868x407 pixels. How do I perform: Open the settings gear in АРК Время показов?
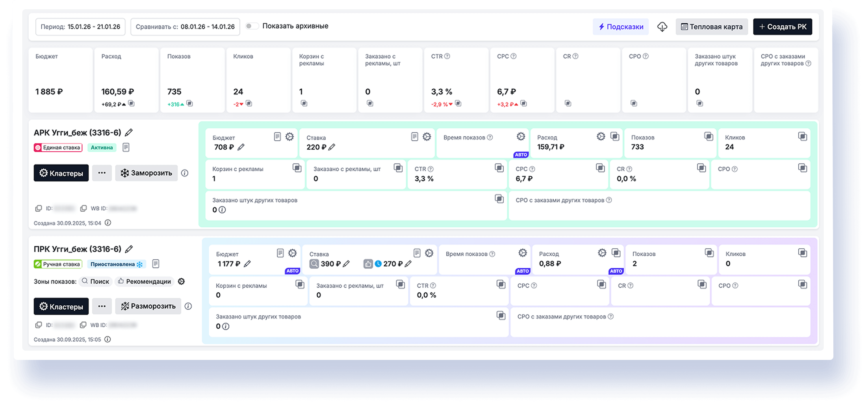521,136
